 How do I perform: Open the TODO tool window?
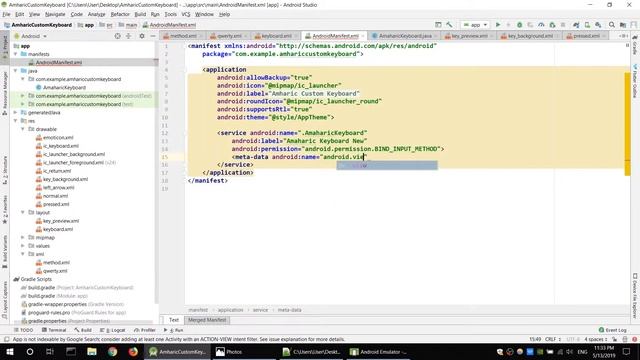coord(24,330)
